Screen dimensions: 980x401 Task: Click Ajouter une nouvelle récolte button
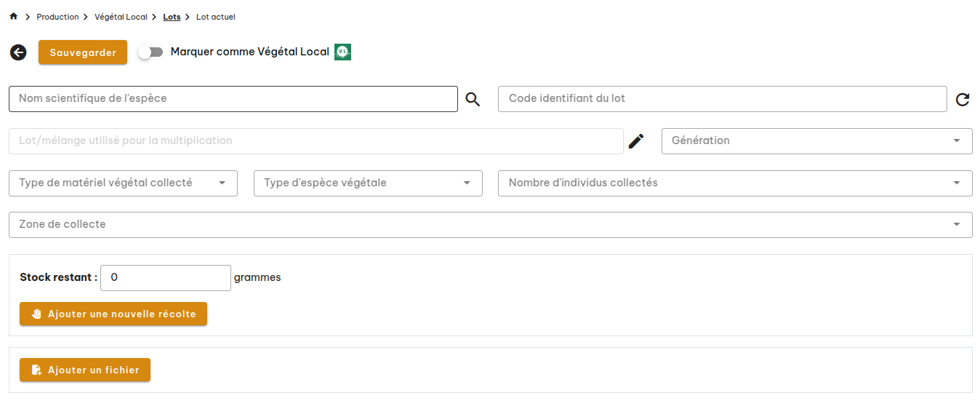113,314
